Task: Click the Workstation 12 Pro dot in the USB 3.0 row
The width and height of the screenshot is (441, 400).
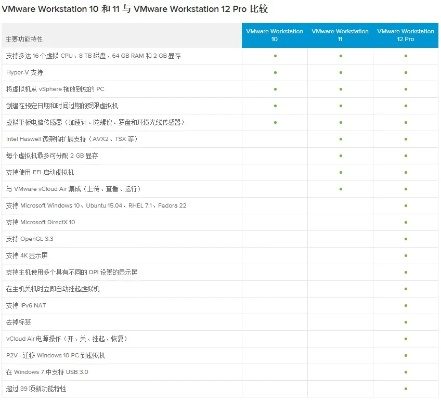Action: [x=406, y=372]
